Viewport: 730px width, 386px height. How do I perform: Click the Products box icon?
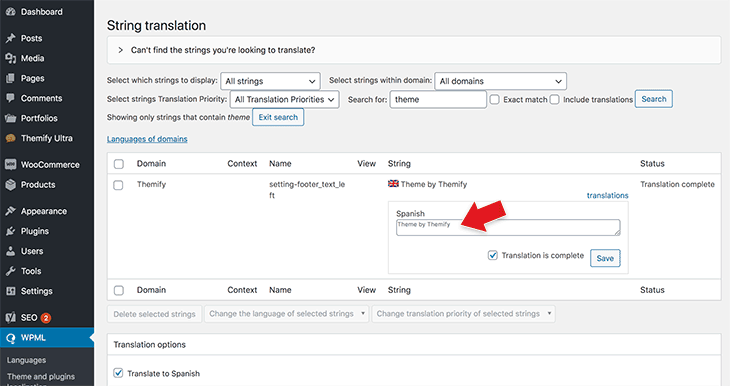pyautogui.click(x=10, y=185)
